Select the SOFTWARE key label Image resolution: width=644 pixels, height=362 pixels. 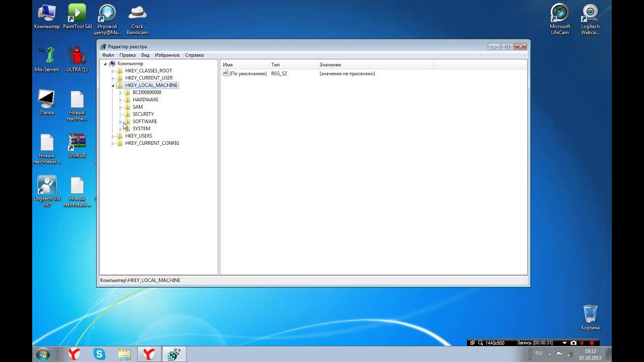(x=144, y=121)
